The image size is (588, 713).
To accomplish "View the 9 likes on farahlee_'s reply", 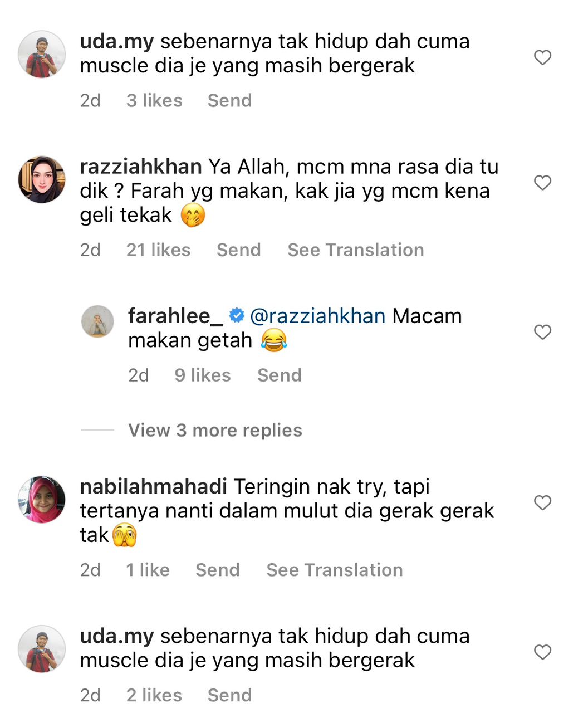I will (x=202, y=375).
